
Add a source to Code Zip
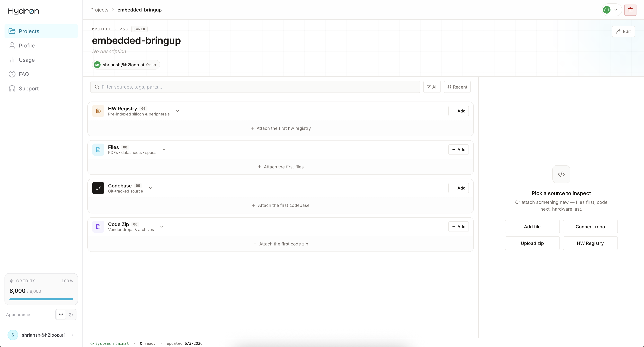pyautogui.click(x=459, y=226)
